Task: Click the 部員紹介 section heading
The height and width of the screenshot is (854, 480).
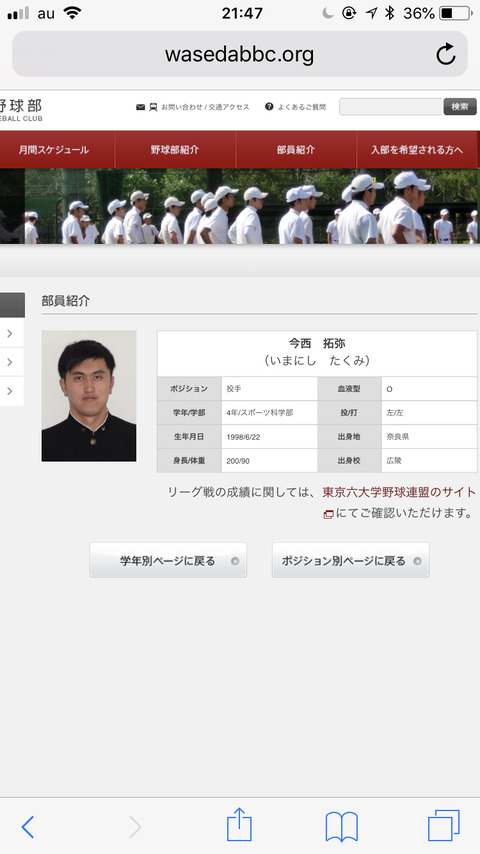Action: [66, 301]
